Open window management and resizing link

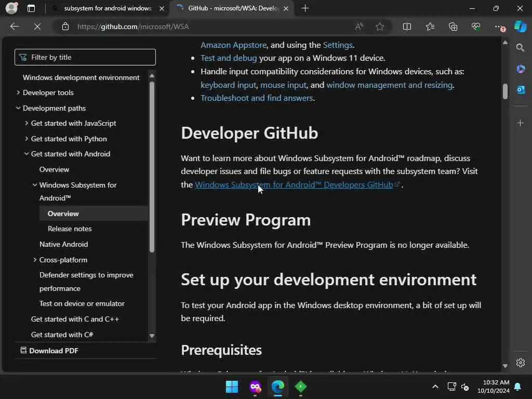click(390, 85)
